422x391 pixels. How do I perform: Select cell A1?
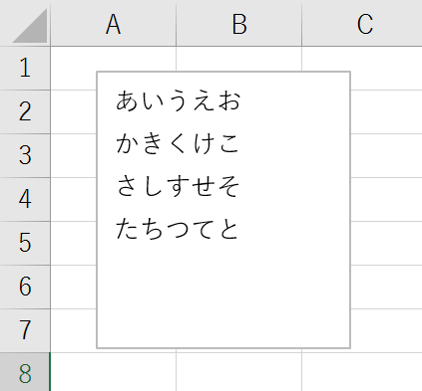click(x=113, y=59)
